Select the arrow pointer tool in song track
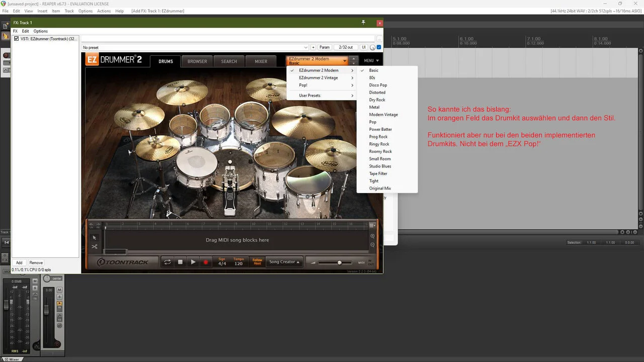This screenshot has width=644, height=362. point(94,237)
